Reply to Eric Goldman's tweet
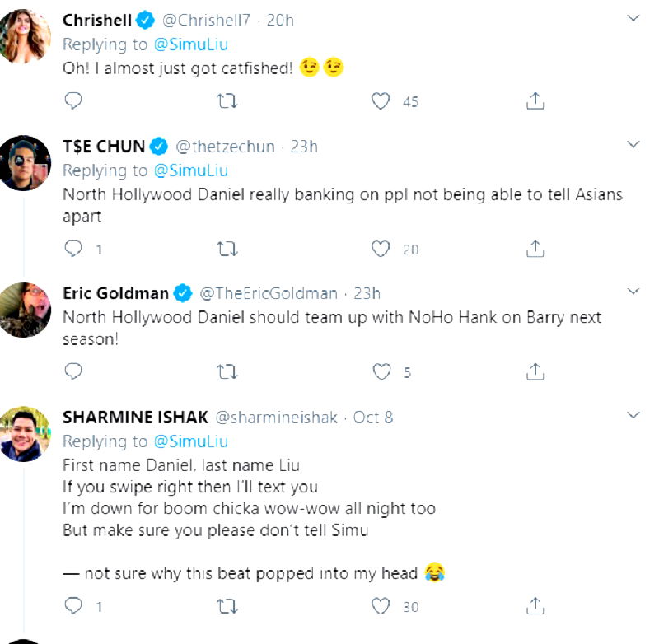This screenshot has width=659, height=644. point(73,372)
